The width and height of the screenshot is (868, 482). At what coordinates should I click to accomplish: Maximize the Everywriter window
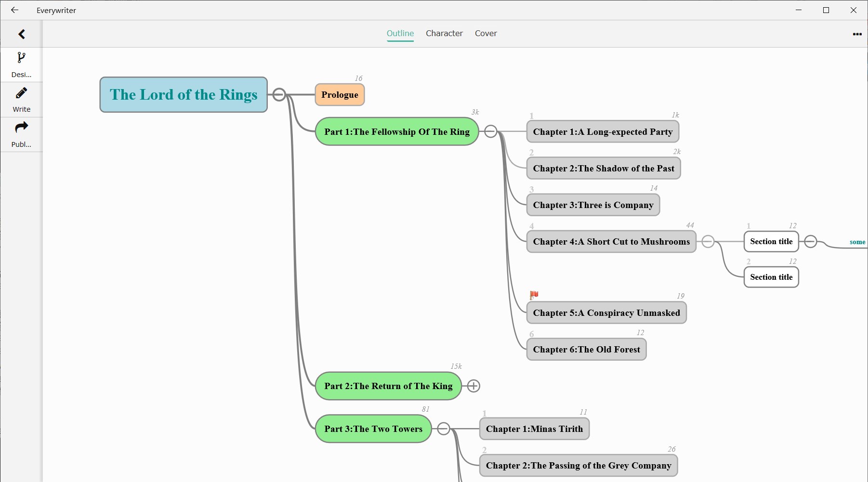point(826,10)
